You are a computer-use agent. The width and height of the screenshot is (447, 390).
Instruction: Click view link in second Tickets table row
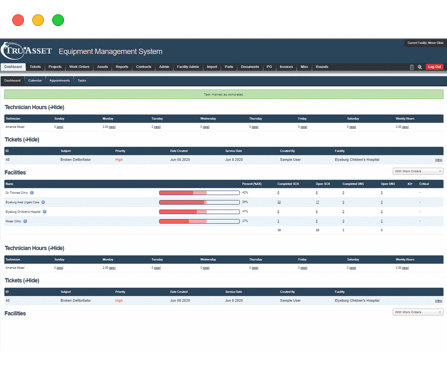(439, 301)
